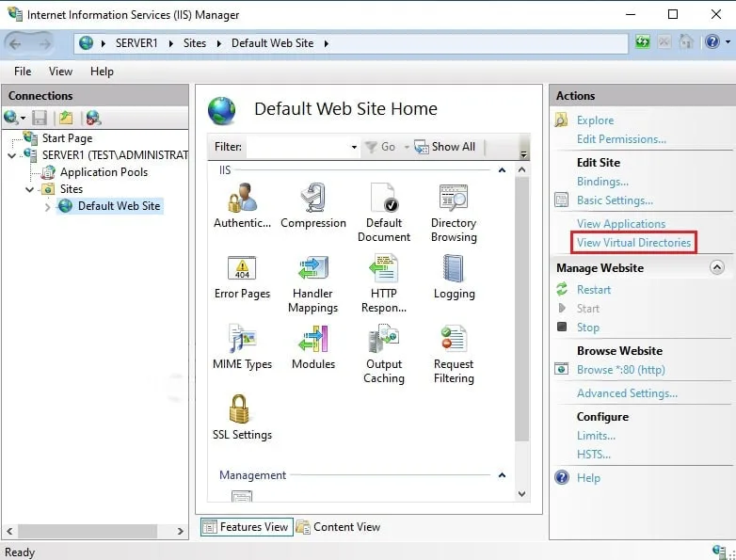
Task: Click the status bar network icon
Action: click(720, 552)
